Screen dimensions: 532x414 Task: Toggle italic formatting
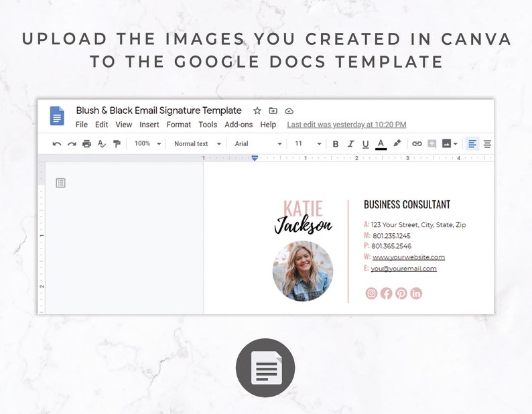(350, 144)
